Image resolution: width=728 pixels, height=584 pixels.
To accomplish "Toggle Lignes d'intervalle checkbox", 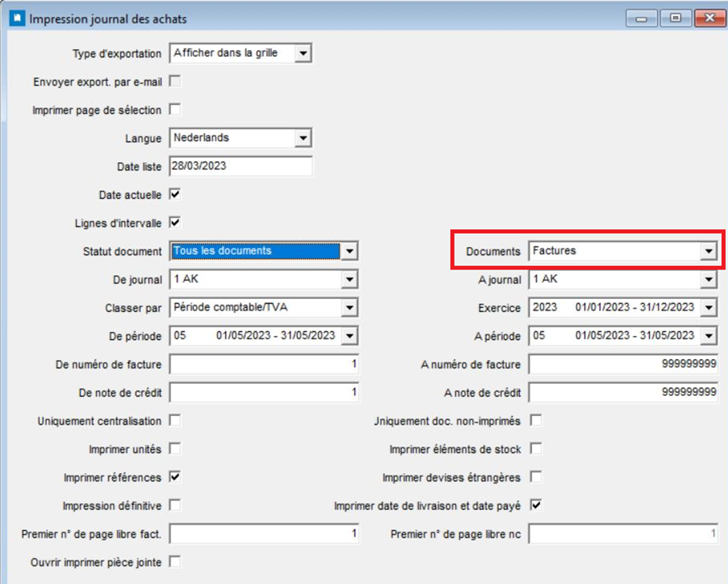I will (x=175, y=223).
